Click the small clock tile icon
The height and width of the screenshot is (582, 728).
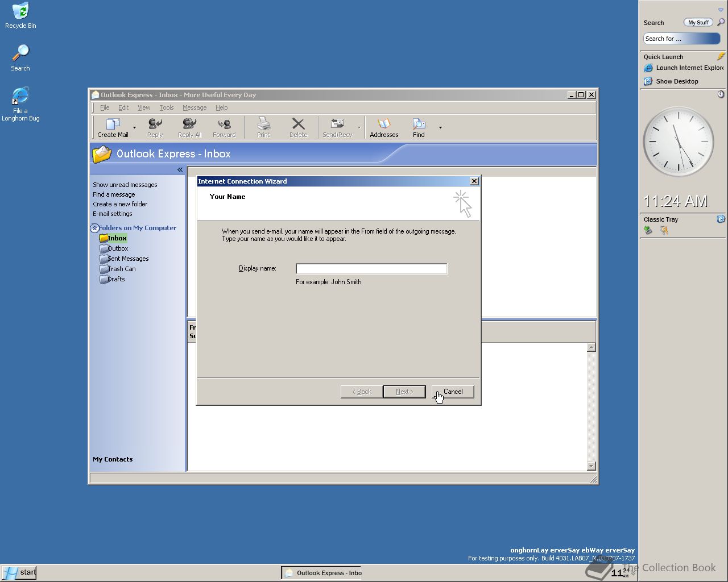coord(721,94)
